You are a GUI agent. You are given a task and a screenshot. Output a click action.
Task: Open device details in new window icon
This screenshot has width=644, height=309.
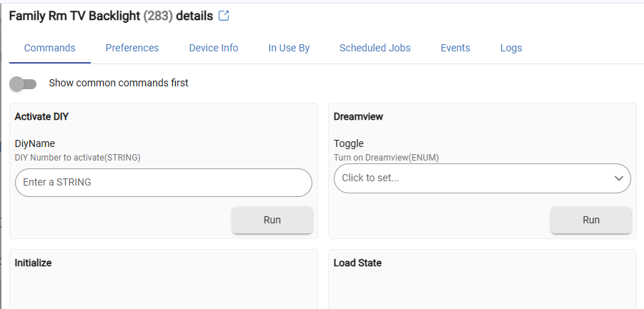(224, 16)
